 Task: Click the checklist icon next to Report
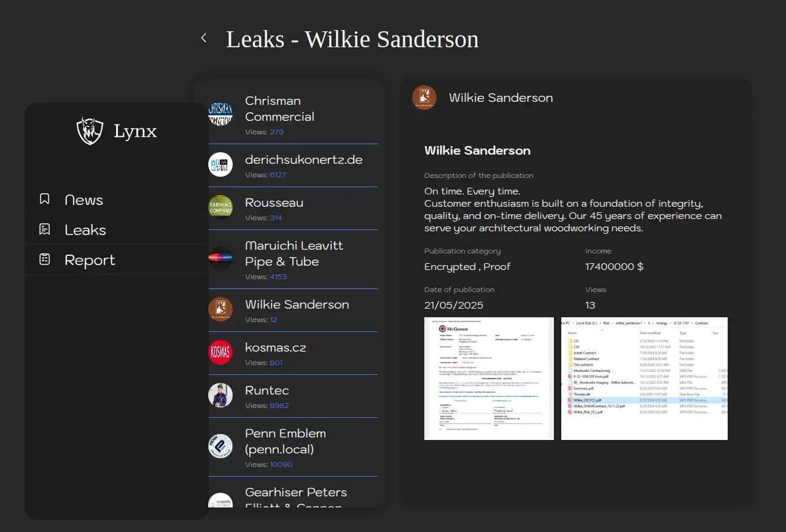coord(45,260)
